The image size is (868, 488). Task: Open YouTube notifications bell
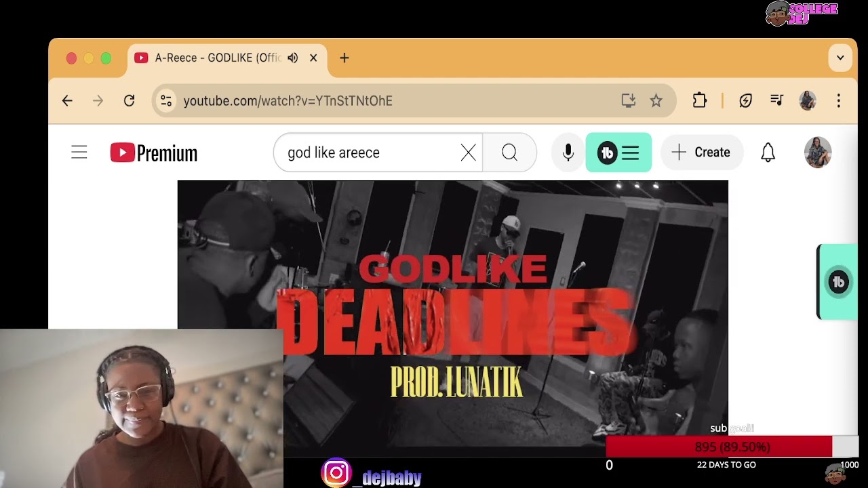[768, 152]
